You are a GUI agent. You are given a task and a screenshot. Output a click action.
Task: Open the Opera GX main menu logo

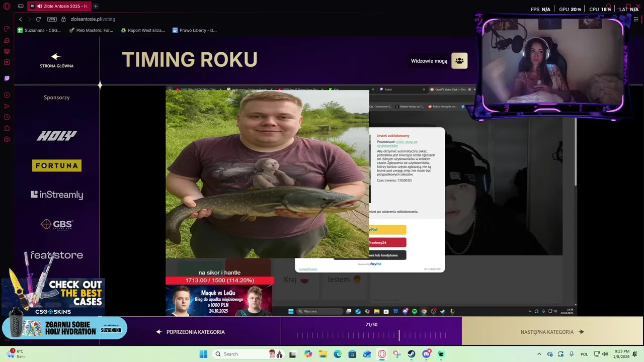[x=7, y=6]
